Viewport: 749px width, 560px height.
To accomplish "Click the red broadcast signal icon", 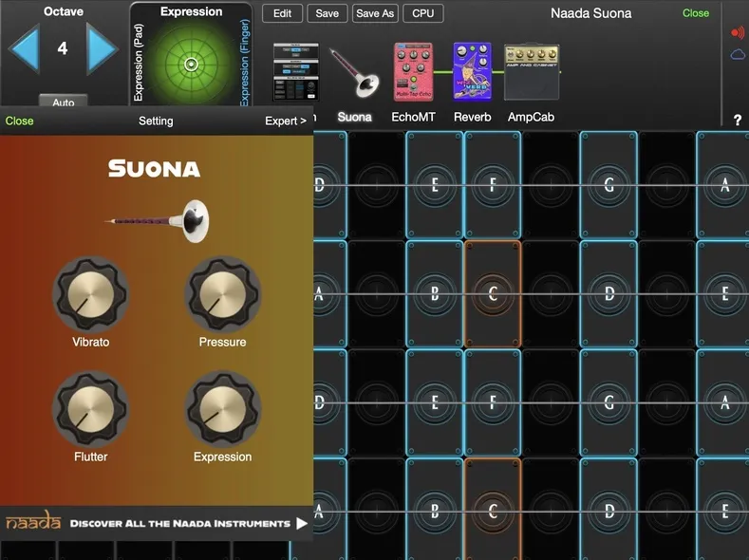I will (x=738, y=32).
